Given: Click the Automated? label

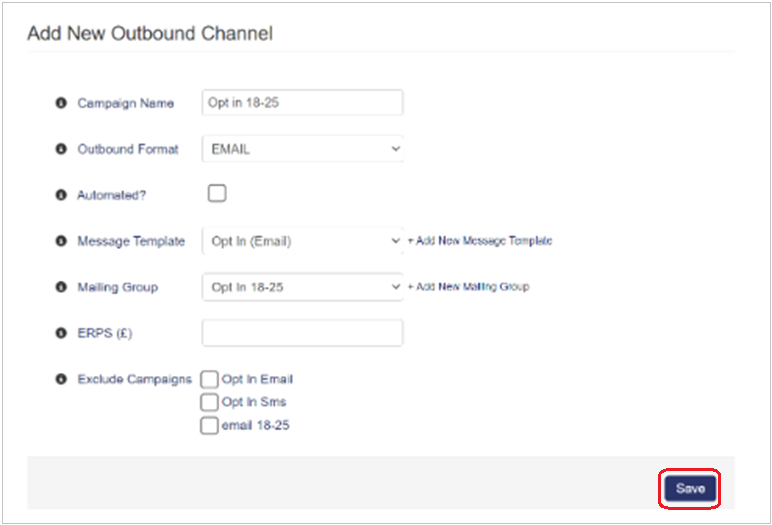Looking at the screenshot, I should (x=112, y=196).
